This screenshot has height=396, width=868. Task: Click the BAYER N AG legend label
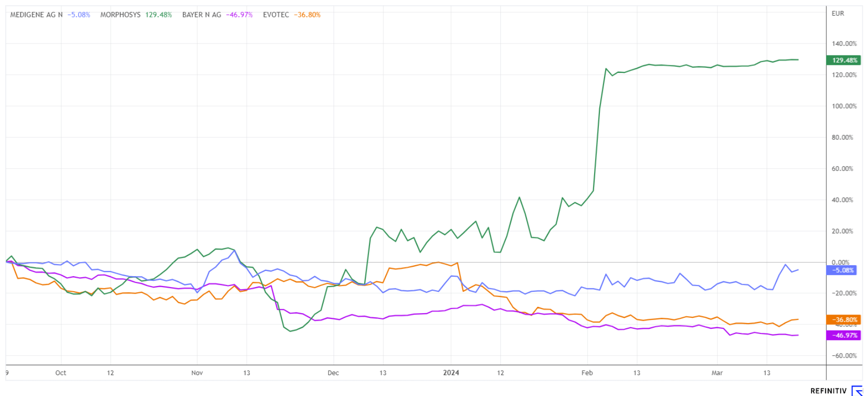pyautogui.click(x=201, y=15)
